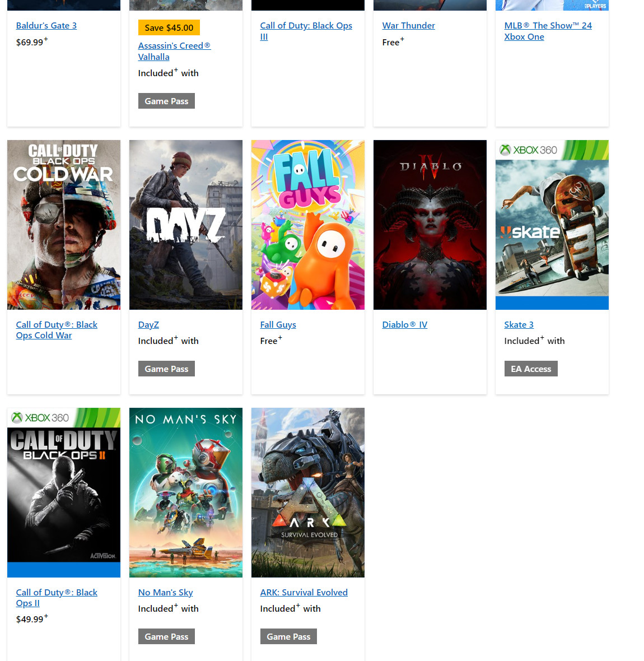This screenshot has width=644, height=661.
Task: Select the No Man's Sky cover art
Action: [x=186, y=492]
